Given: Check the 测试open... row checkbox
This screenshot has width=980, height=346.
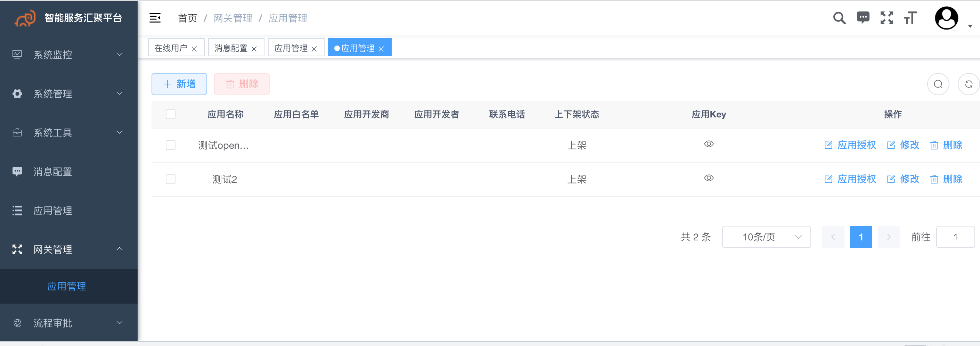Looking at the screenshot, I should pos(170,145).
